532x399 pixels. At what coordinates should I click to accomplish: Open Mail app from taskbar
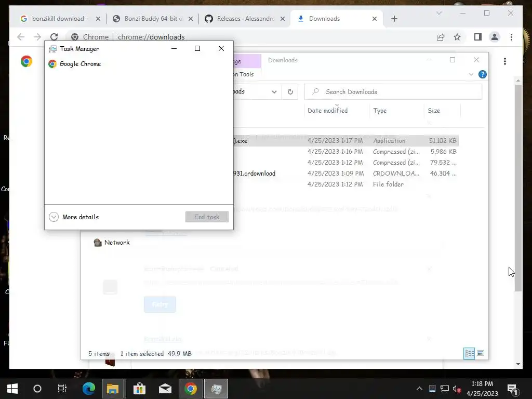(x=165, y=389)
